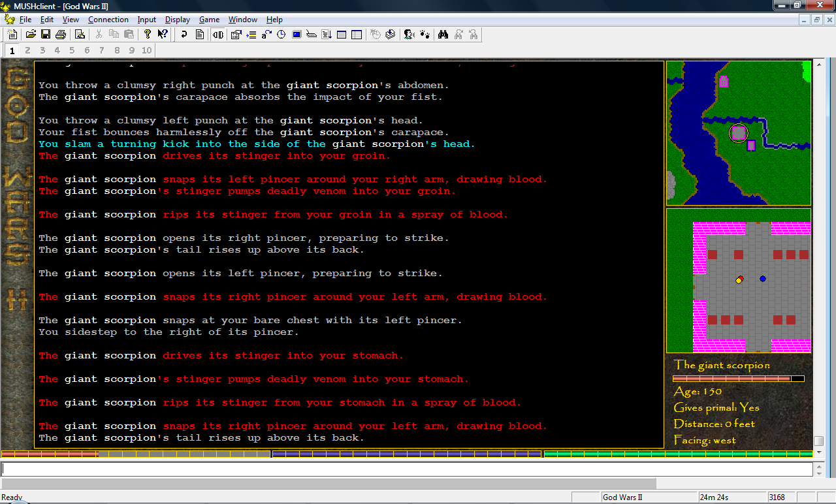
Task: Click the clock icon in toolbar
Action: pos(281,35)
